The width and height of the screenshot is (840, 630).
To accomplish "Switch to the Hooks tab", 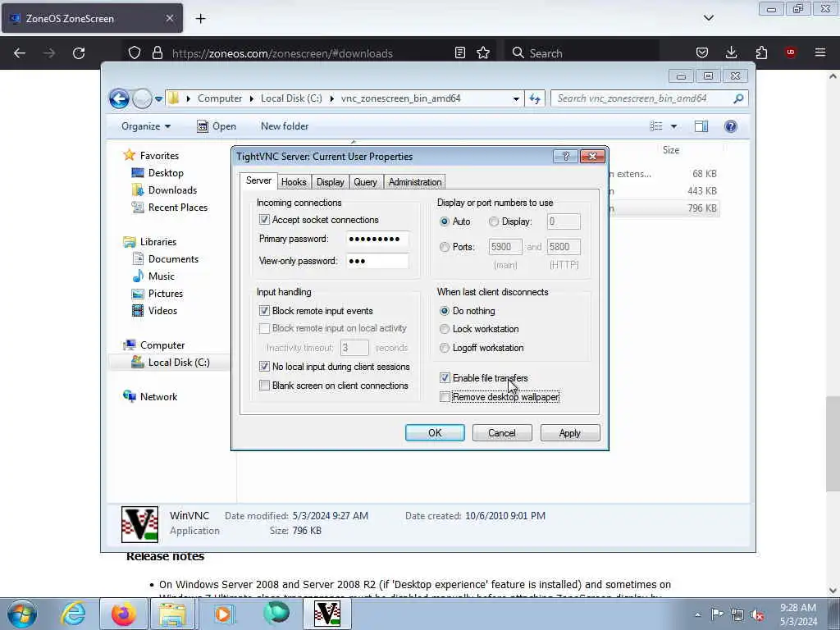I will (x=294, y=182).
